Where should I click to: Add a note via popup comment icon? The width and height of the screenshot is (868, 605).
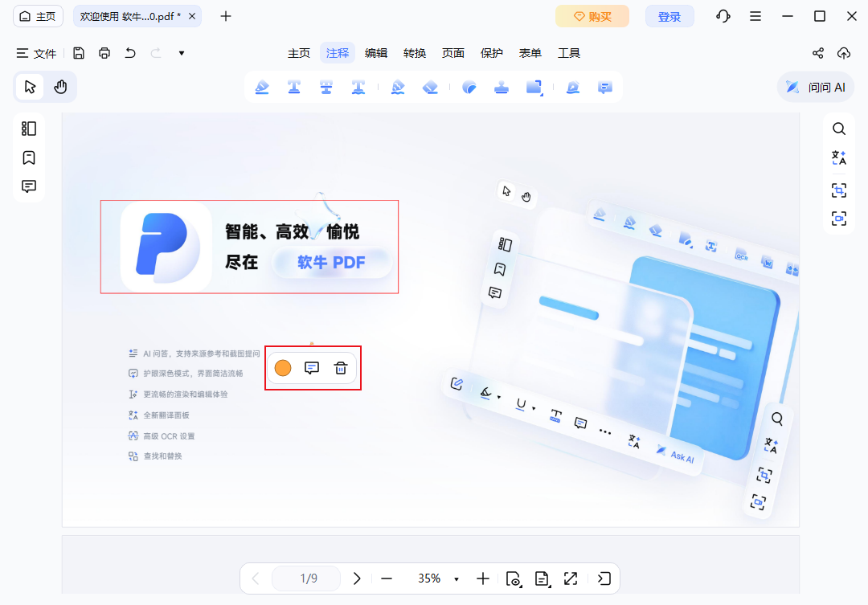[312, 367]
